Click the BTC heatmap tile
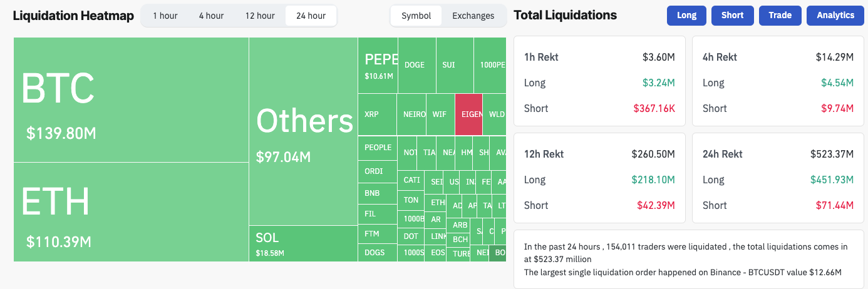This screenshot has width=868, height=289. (x=131, y=99)
